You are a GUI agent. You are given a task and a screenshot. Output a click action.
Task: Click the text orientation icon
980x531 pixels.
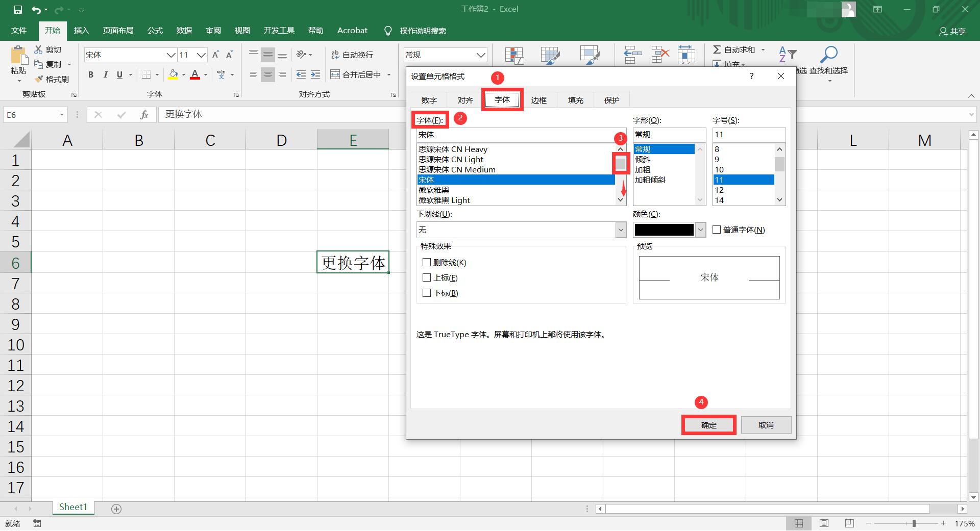click(x=302, y=55)
